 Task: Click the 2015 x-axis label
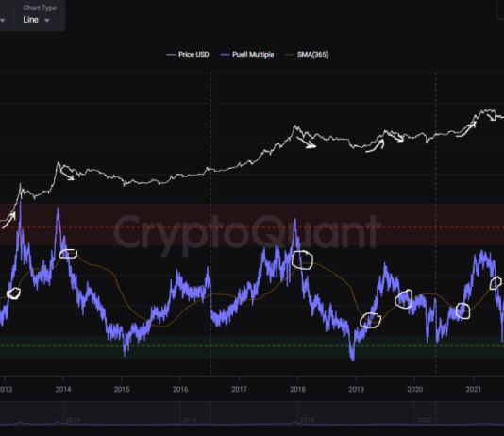pyautogui.click(x=122, y=389)
